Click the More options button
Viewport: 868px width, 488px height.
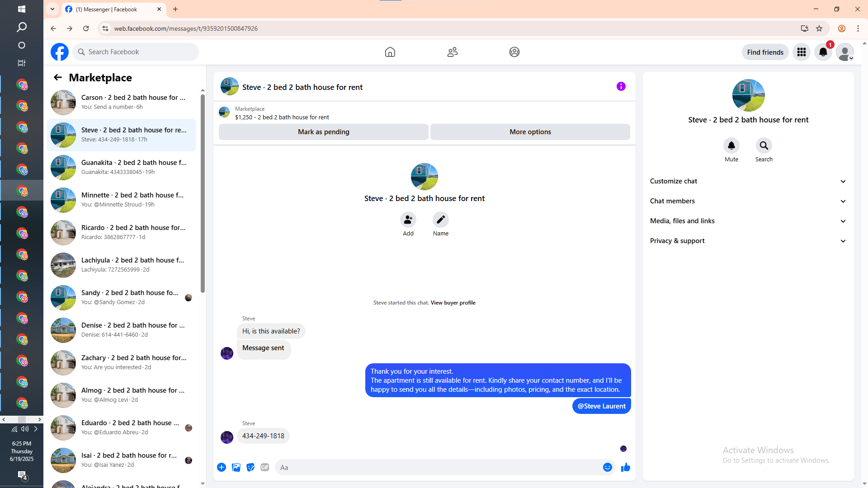(530, 132)
